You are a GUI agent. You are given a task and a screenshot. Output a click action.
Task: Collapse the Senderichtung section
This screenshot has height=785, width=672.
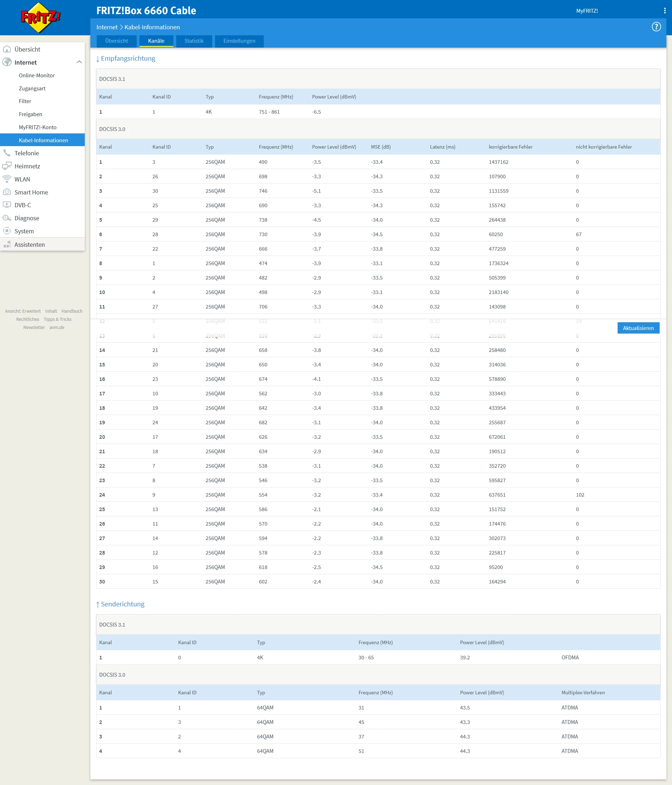click(x=120, y=604)
